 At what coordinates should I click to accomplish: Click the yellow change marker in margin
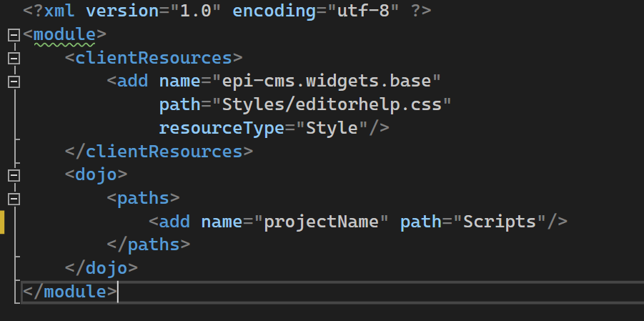pos(3,222)
